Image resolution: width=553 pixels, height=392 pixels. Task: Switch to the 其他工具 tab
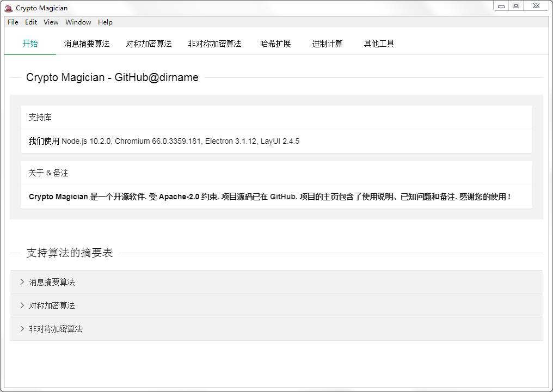pos(379,44)
